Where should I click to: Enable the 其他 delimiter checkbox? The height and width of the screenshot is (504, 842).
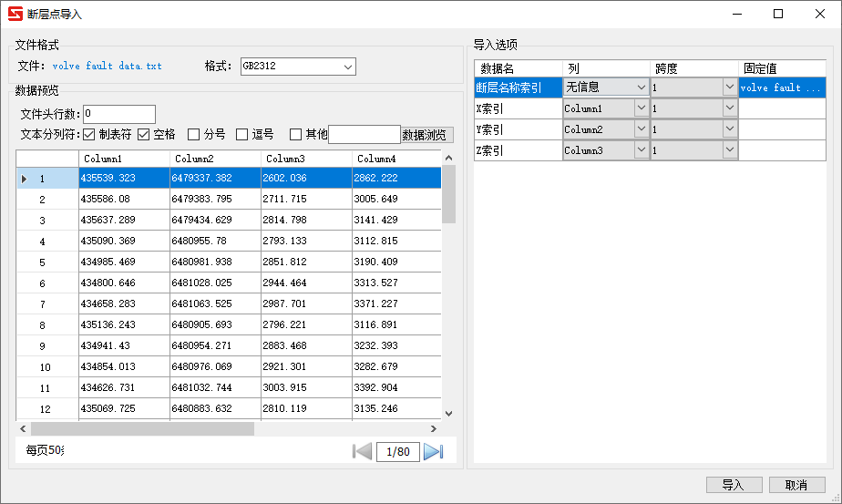295,134
